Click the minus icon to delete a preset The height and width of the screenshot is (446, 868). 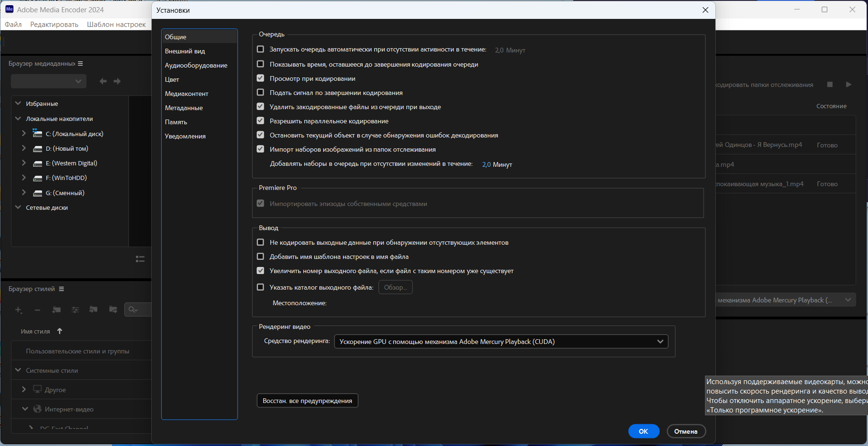[x=37, y=310]
